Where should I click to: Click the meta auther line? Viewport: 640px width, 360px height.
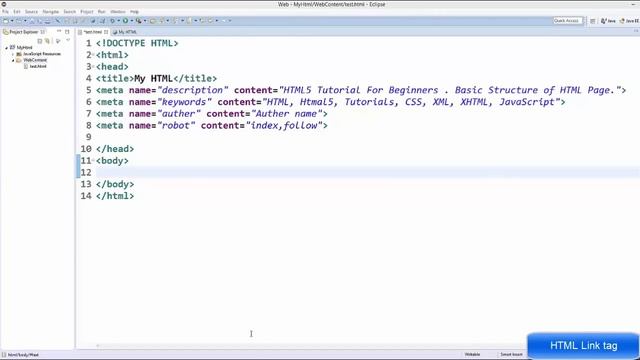212,114
